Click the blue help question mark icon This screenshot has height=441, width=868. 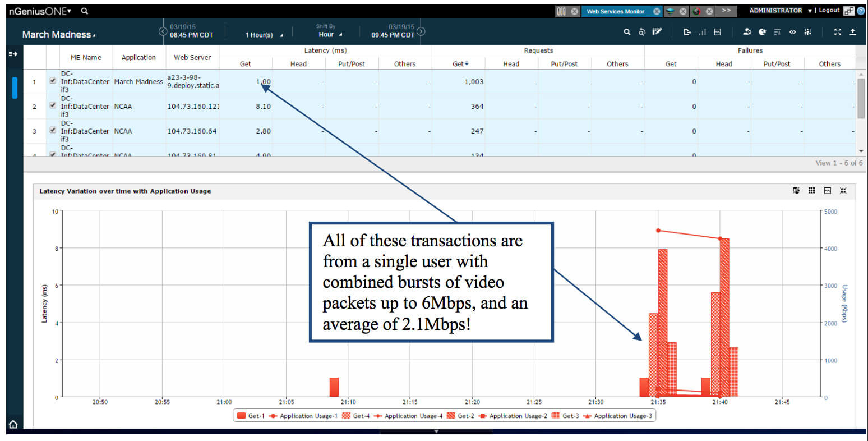point(861,11)
